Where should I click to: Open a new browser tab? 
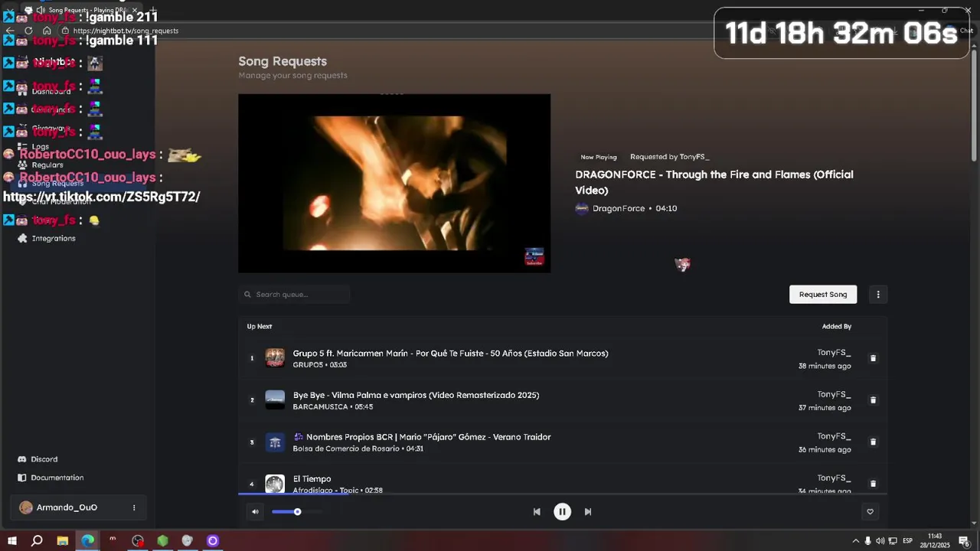coord(152,10)
